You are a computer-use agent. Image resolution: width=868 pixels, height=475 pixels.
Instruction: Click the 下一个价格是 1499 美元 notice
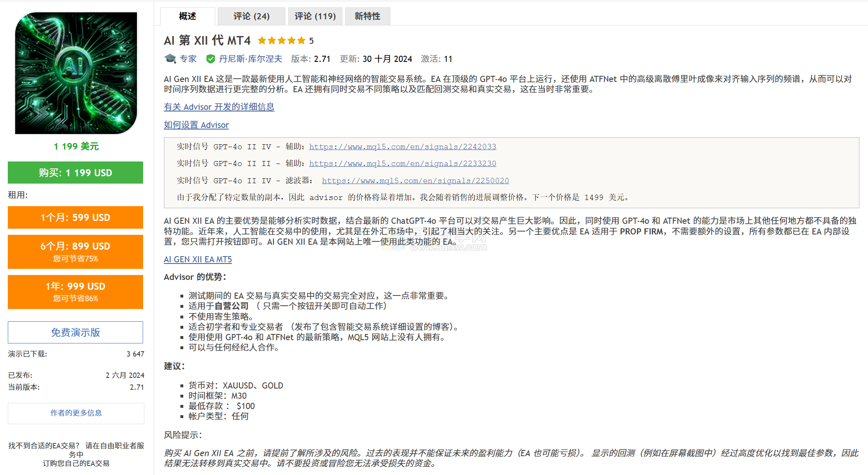tap(580, 198)
